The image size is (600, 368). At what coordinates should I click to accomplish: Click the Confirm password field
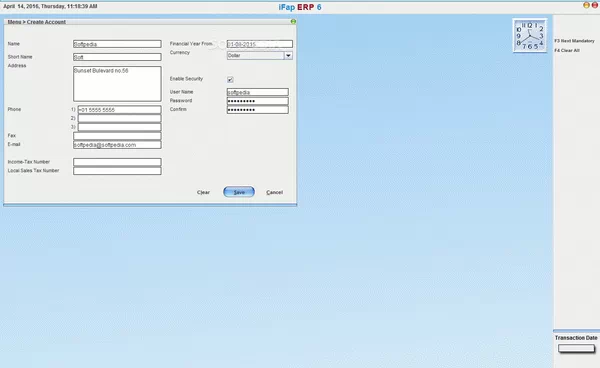[258, 110]
